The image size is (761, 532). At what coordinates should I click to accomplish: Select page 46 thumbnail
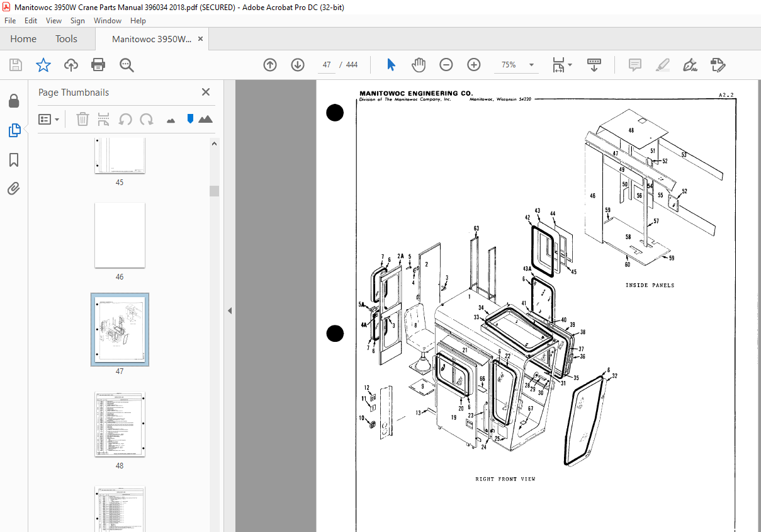[120, 235]
